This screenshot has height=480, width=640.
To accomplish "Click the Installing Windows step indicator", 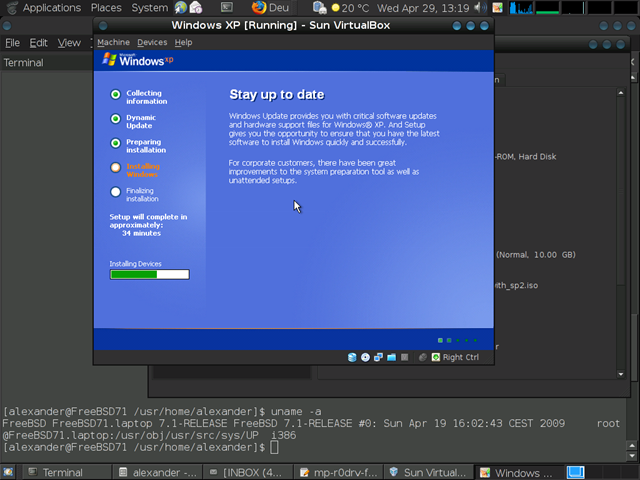I will coord(116,167).
